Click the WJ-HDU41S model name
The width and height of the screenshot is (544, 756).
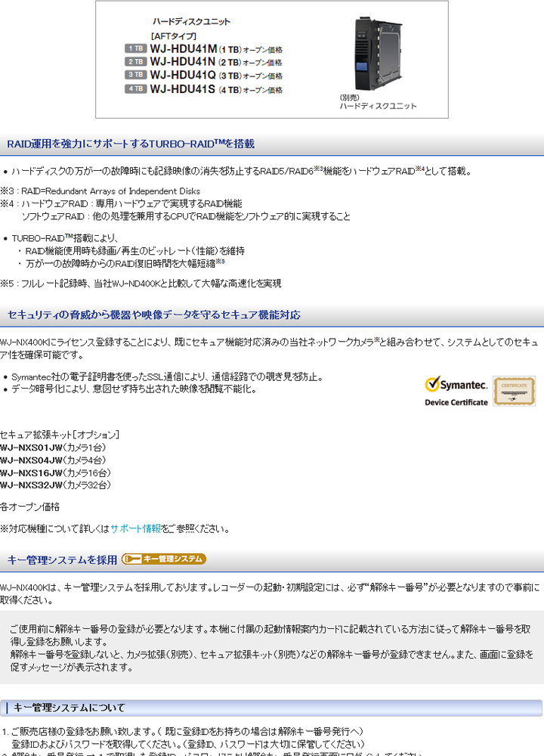(183, 88)
